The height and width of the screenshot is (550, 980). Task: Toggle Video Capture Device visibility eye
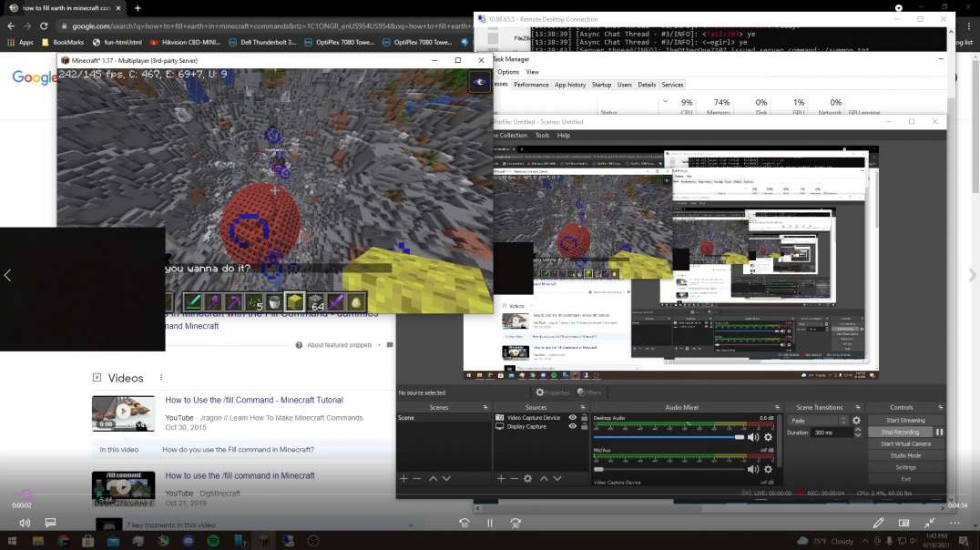[x=572, y=417]
